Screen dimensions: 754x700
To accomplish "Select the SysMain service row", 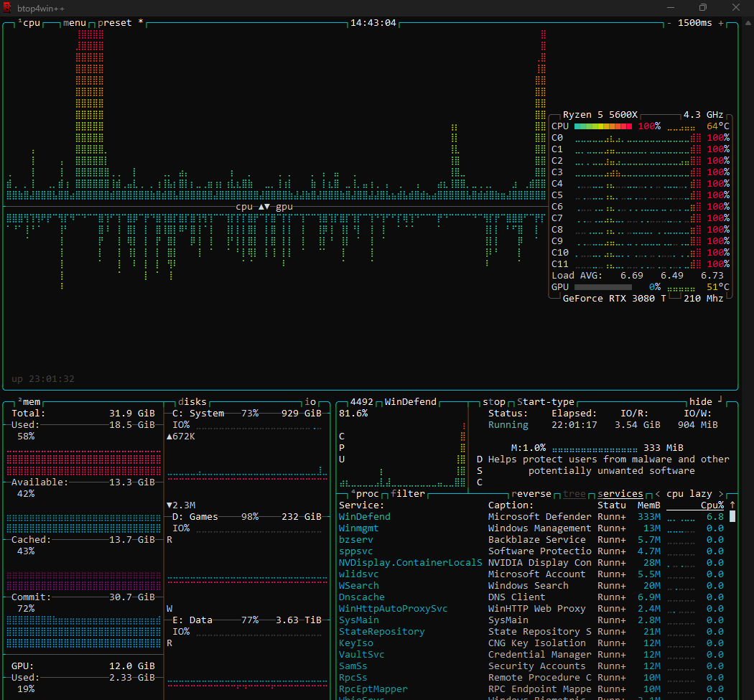I will pyautogui.click(x=531, y=620).
